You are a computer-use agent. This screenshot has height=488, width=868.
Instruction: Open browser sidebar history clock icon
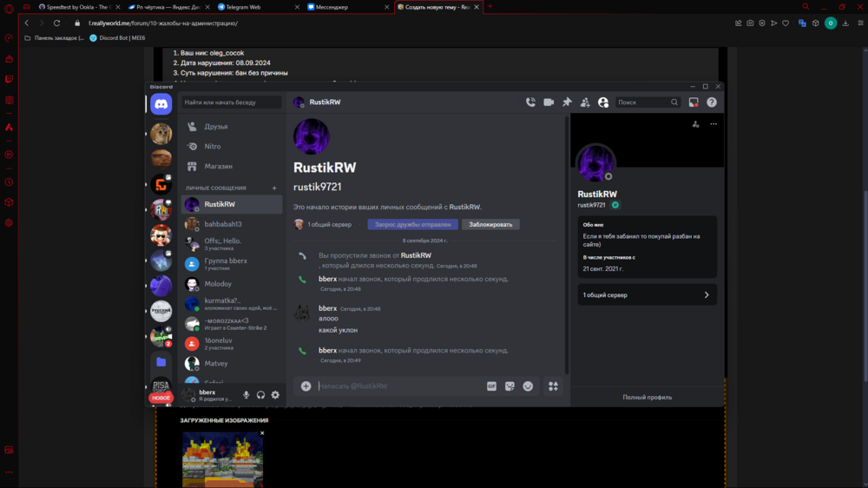coord(9,182)
